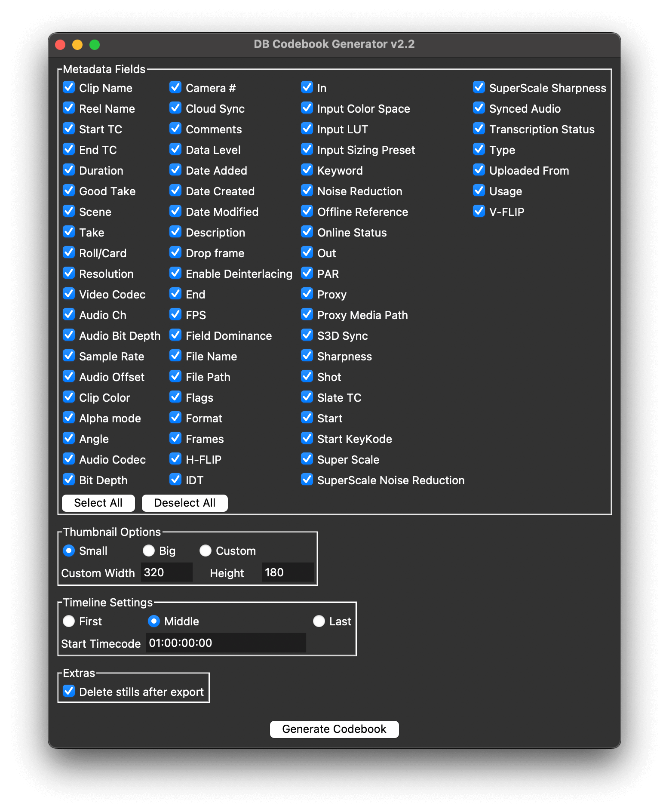The width and height of the screenshot is (669, 812).
Task: Toggle SuperScale Noise Reduction checkbox
Action: pos(307,480)
